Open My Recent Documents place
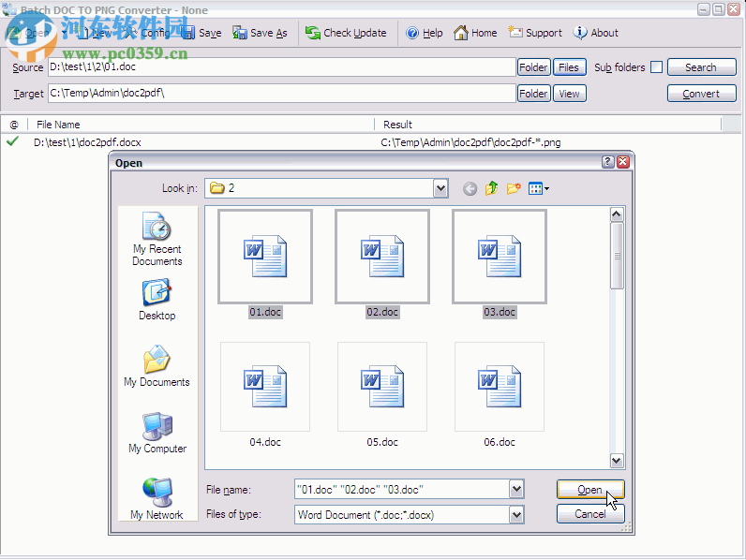Image resolution: width=746 pixels, height=560 pixels. [157, 239]
